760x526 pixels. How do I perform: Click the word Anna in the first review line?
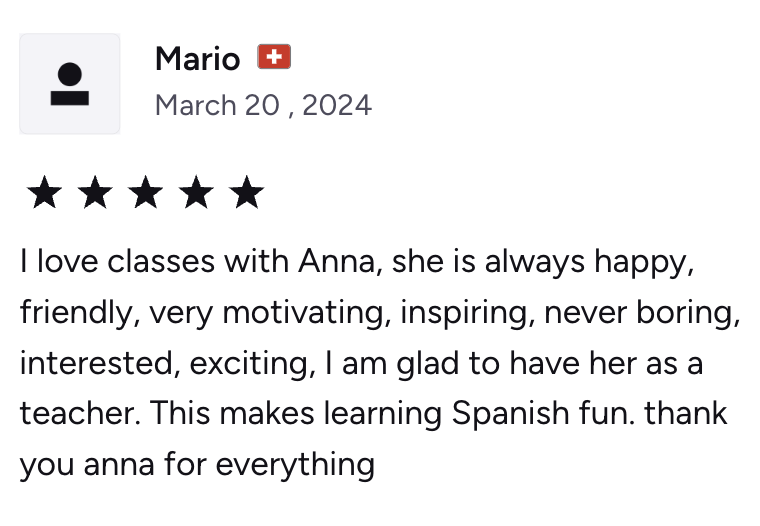[337, 262]
